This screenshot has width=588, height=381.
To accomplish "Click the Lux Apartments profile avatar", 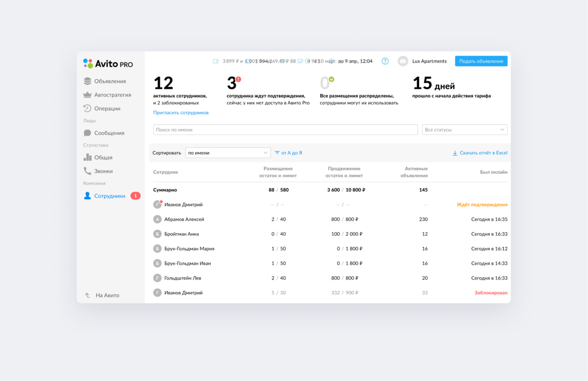I will 403,61.
